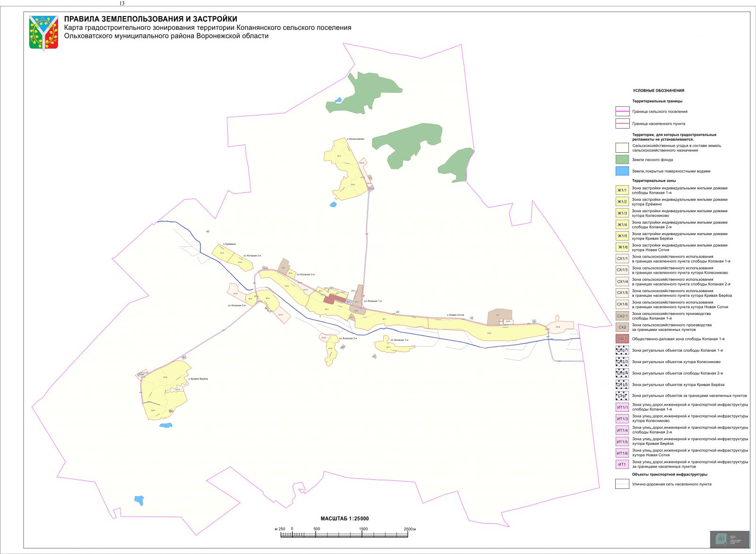Click the rural settlement boundary legend sample

[622, 112]
